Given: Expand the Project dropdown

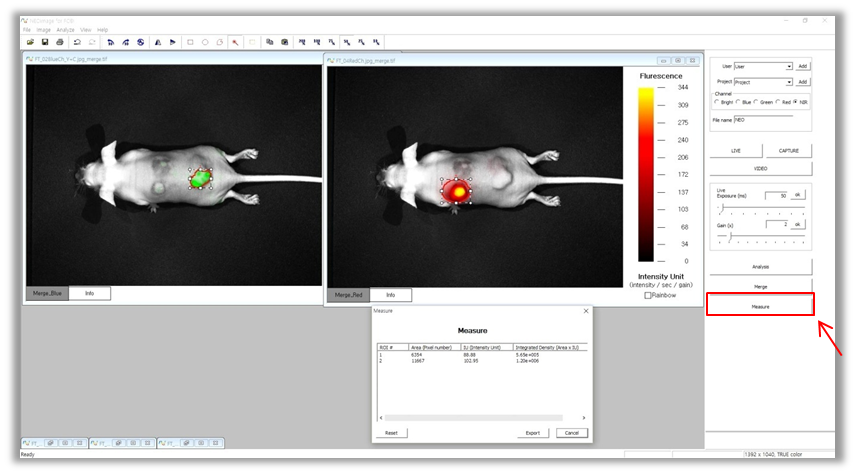Looking at the screenshot, I should [x=788, y=82].
